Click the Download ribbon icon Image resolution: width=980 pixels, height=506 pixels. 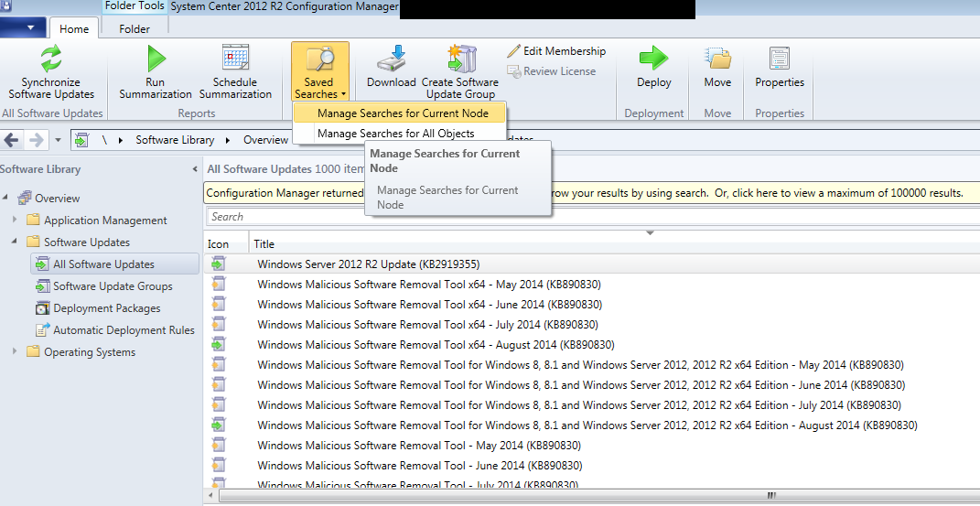[x=392, y=58]
